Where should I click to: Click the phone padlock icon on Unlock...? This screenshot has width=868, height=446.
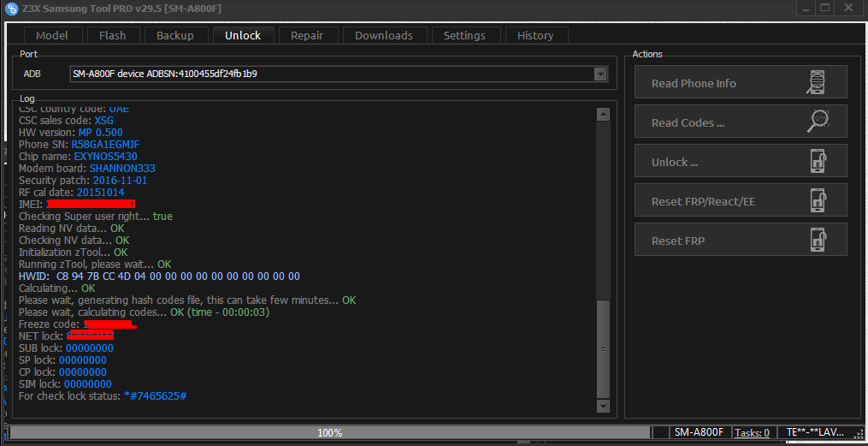point(818,162)
